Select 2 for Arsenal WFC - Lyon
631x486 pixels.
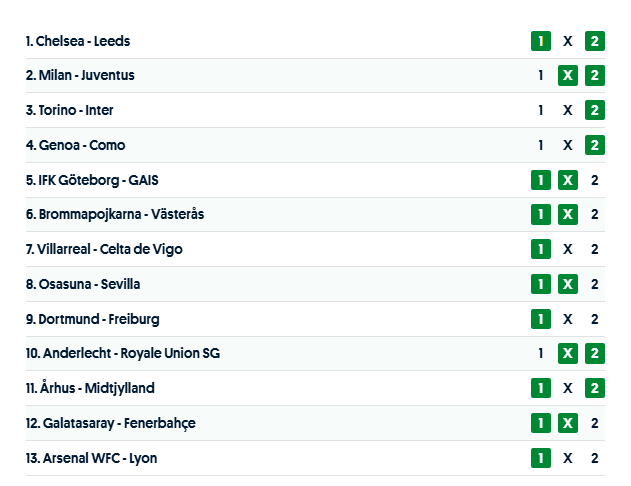pos(595,458)
